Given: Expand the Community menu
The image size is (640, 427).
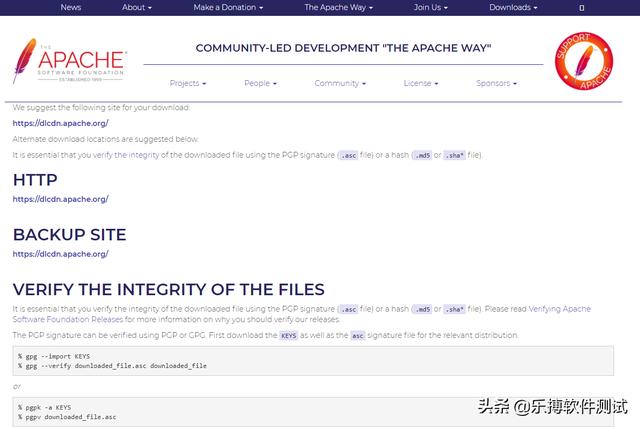Looking at the screenshot, I should (x=340, y=83).
